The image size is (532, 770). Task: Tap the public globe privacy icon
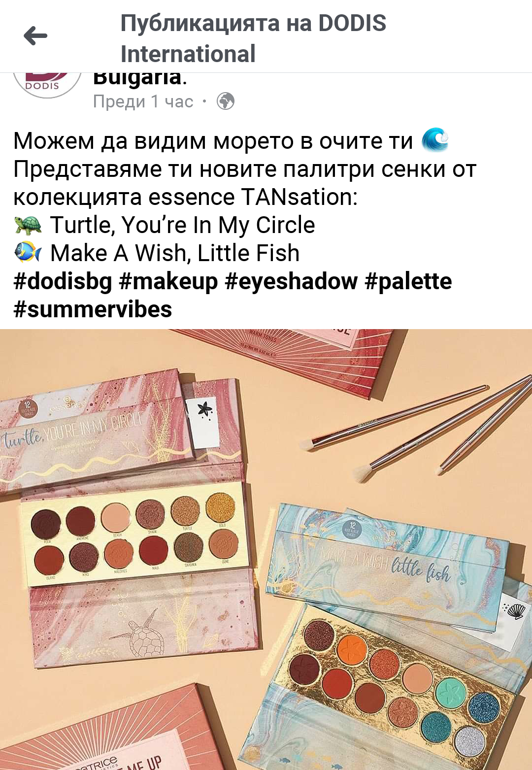coord(226,101)
